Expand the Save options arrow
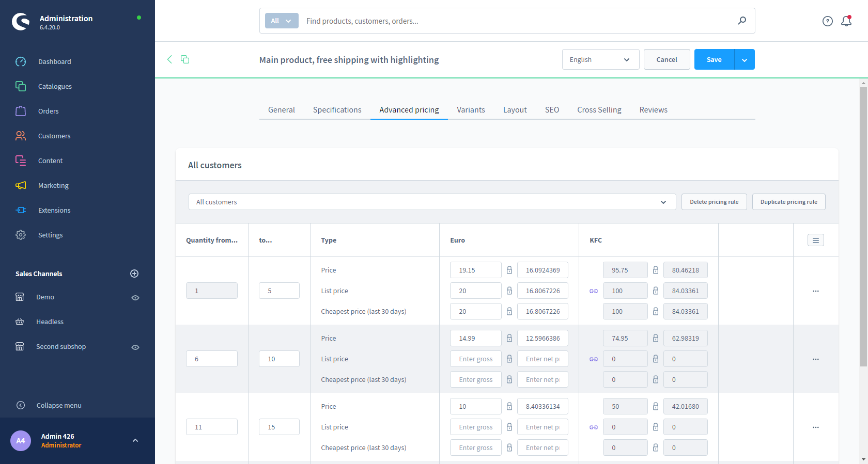The image size is (868, 464). (745, 59)
